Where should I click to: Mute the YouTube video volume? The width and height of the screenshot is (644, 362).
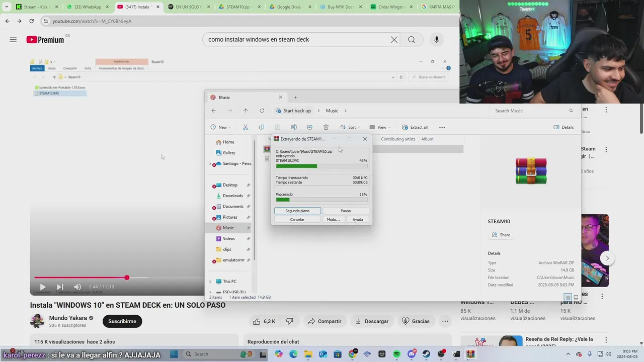coord(77,287)
